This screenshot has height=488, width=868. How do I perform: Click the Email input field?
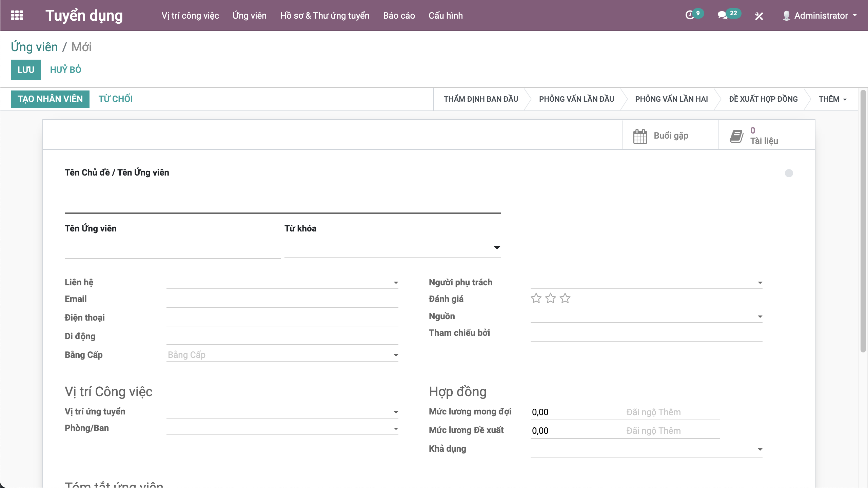point(282,300)
